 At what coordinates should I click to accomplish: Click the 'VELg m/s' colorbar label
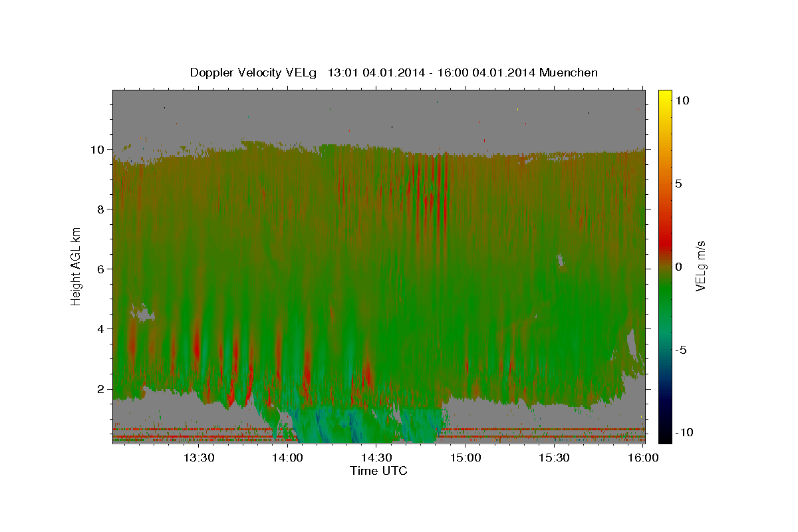(x=700, y=266)
